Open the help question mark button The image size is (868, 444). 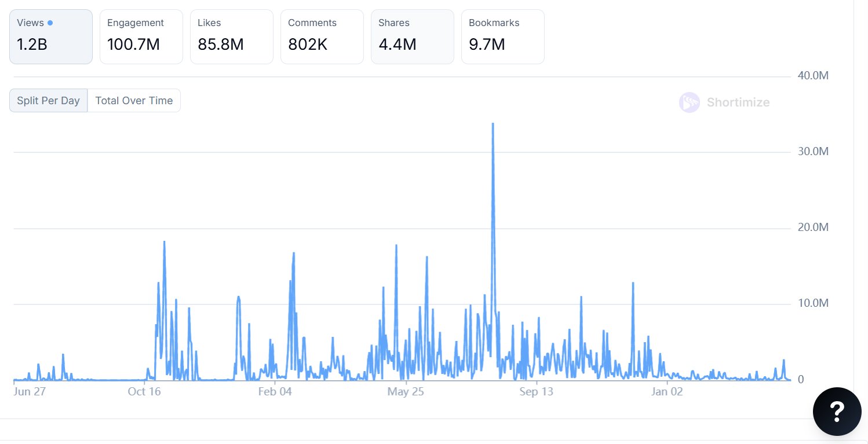coord(836,411)
